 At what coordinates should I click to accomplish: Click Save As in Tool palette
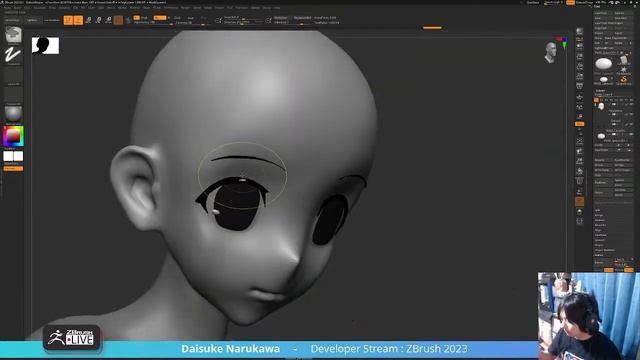(623, 13)
